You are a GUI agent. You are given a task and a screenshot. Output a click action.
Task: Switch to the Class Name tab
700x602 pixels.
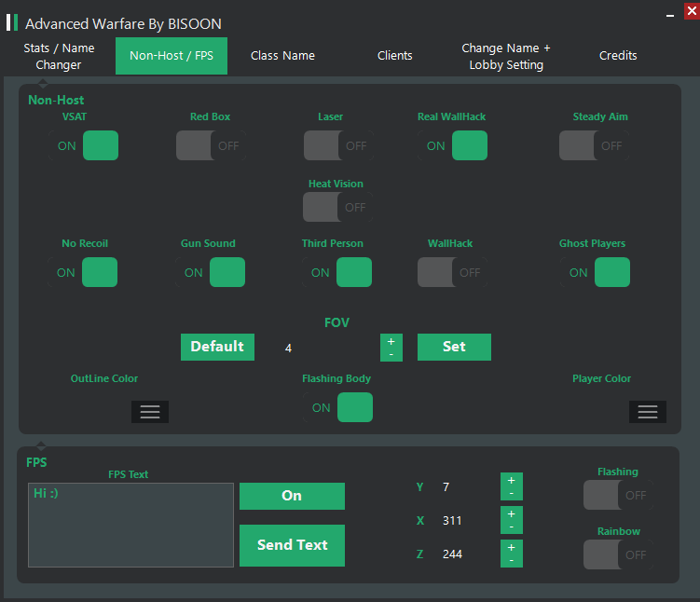tap(282, 56)
